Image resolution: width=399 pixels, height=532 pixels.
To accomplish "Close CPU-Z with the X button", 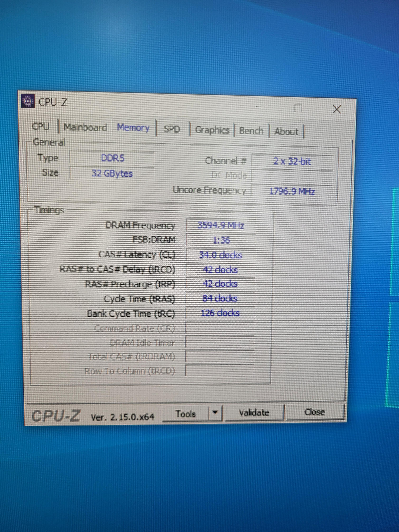I will (336, 109).
